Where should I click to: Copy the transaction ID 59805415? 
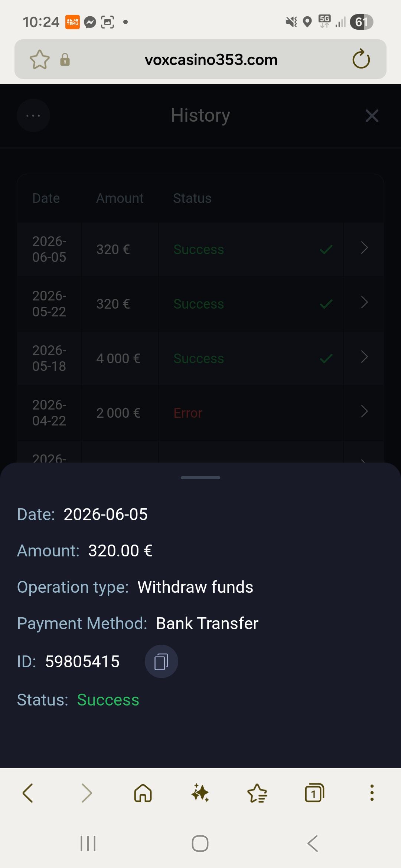click(x=161, y=661)
